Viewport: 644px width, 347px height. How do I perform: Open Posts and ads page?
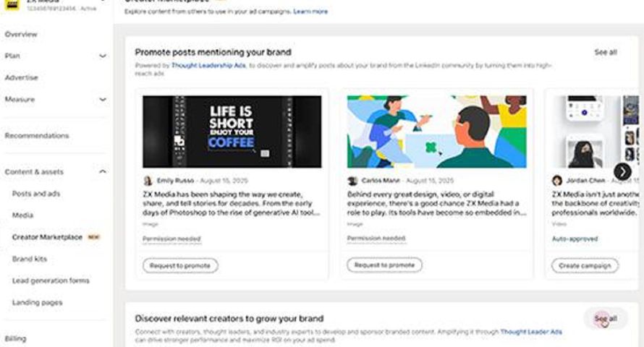pyautogui.click(x=36, y=194)
